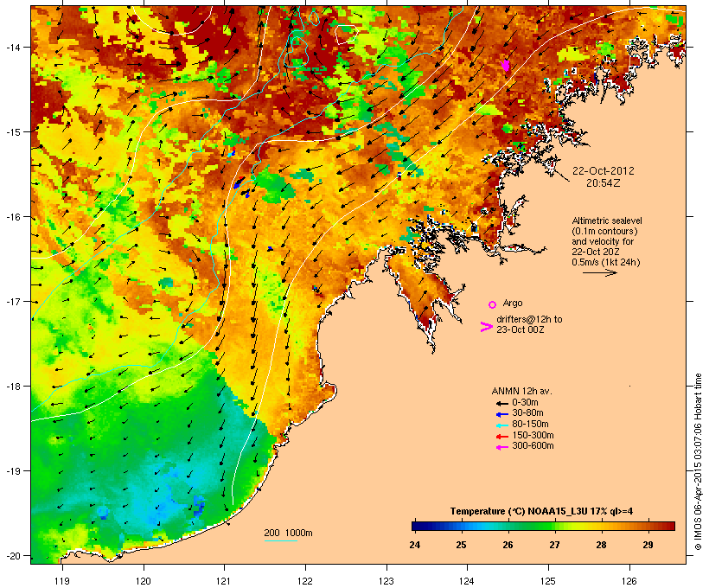
Task: Click the magenta 300-600m legend arrow
Action: (501, 447)
